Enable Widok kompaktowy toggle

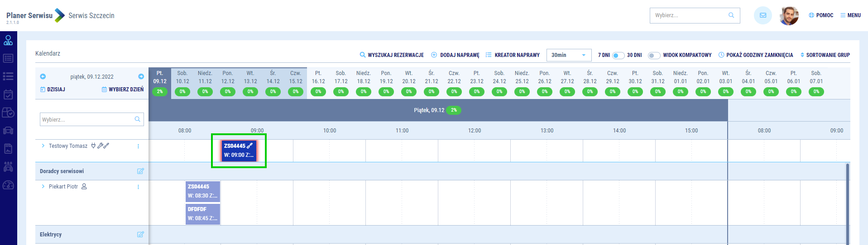(x=653, y=55)
